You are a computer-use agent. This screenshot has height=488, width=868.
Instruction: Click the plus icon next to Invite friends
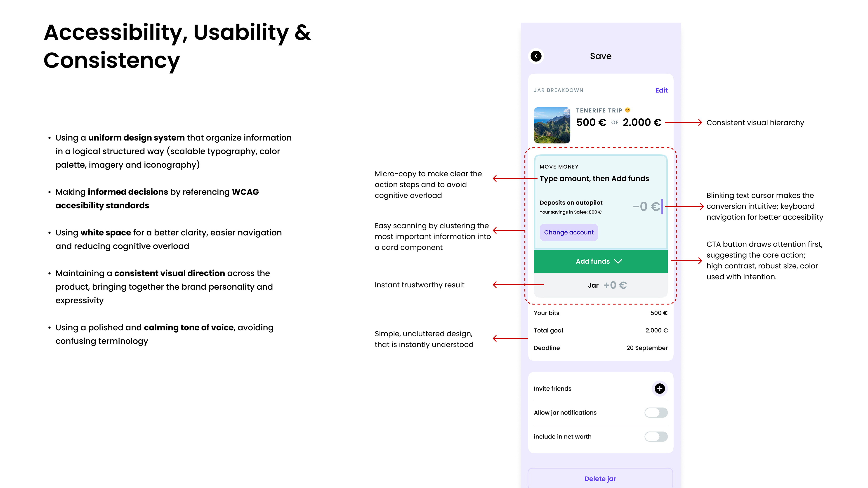pyautogui.click(x=659, y=388)
